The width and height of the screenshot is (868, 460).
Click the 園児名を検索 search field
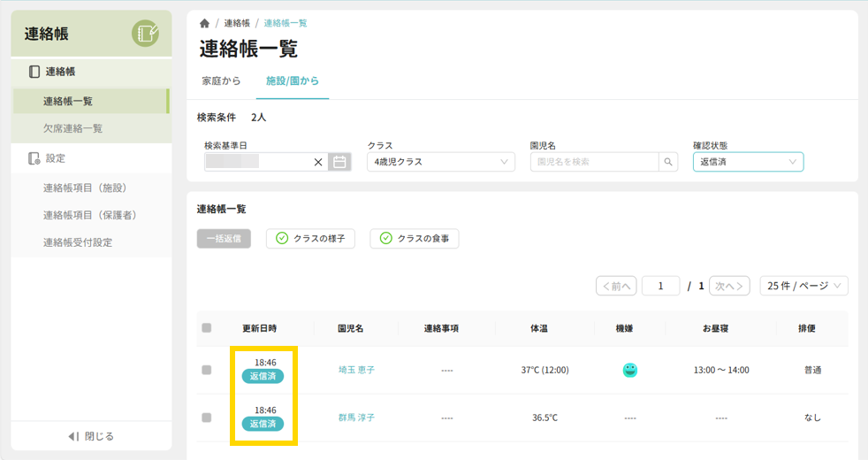tap(594, 162)
